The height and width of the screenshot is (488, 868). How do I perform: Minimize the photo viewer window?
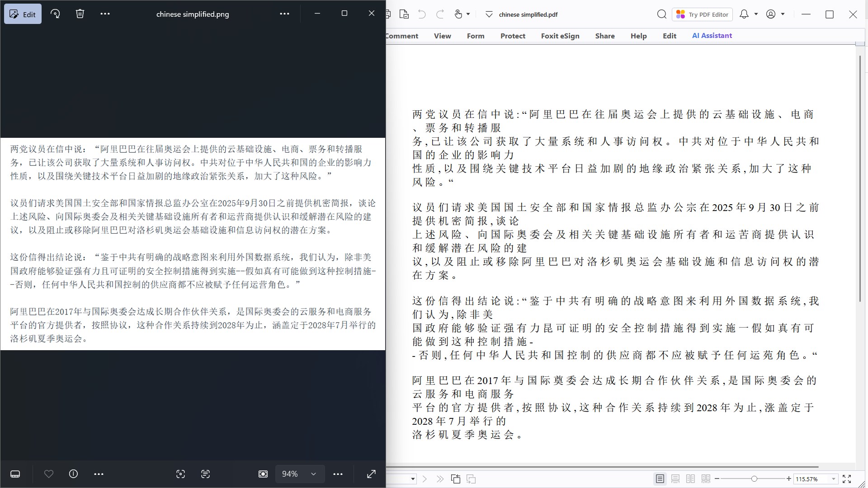tap(317, 14)
